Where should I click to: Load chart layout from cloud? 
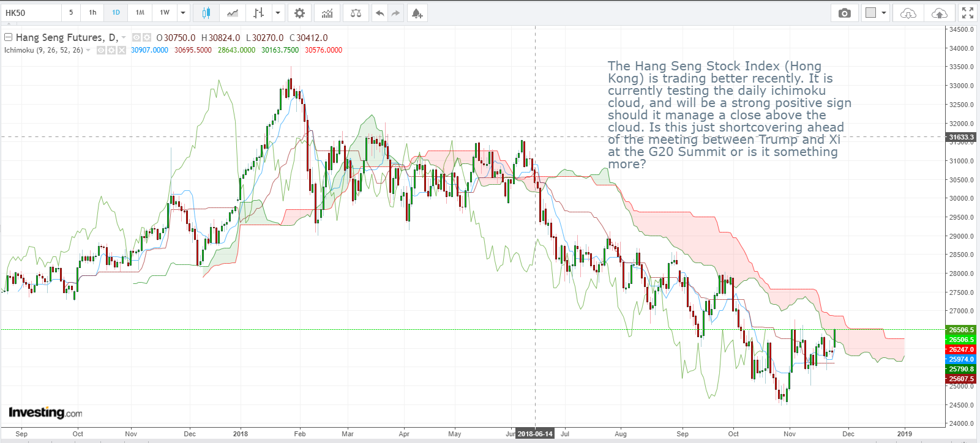pyautogui.click(x=908, y=13)
